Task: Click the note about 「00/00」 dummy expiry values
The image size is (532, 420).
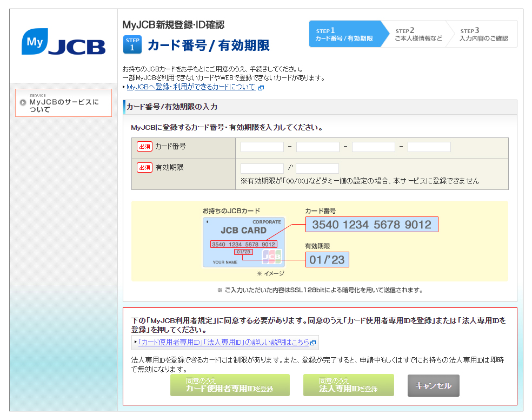Action: click(x=360, y=181)
